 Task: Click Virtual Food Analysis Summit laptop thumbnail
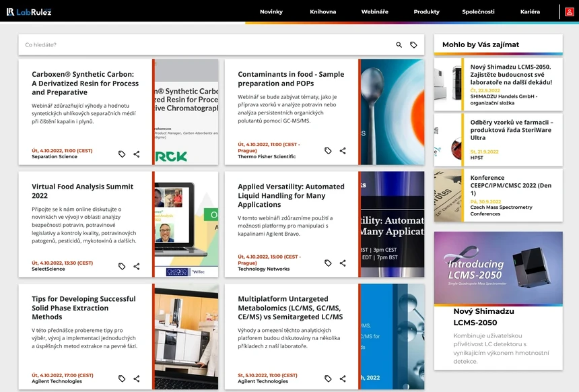tap(186, 224)
